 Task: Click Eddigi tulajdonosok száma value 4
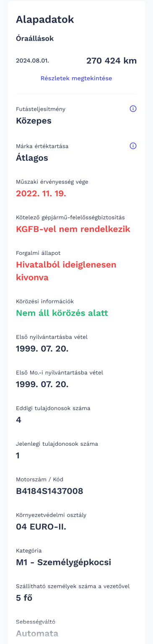click(18, 420)
